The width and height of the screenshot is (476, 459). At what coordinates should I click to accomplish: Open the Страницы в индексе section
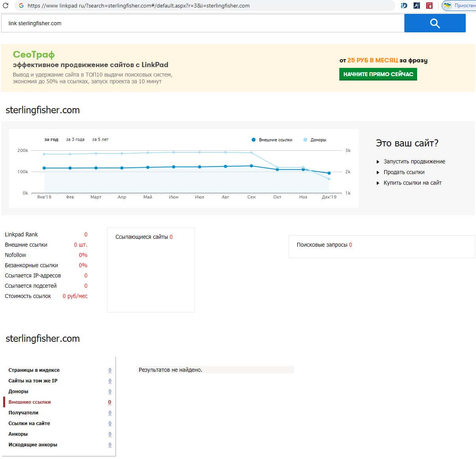[34, 370]
